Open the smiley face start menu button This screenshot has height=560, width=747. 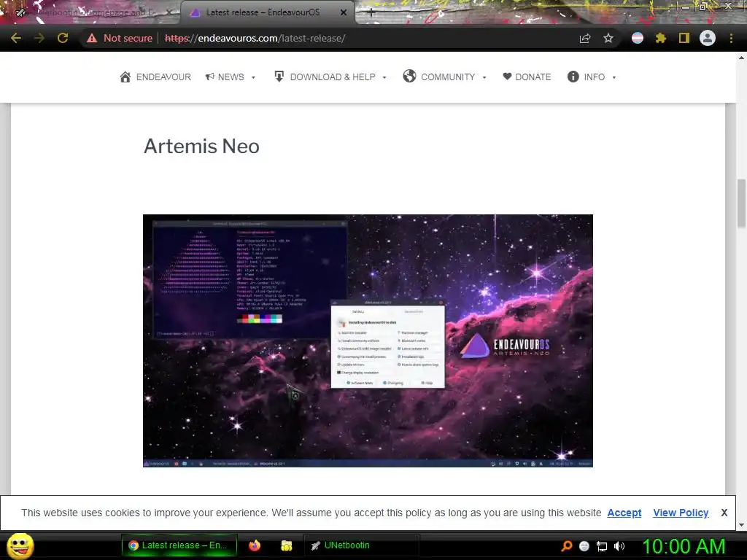coord(20,545)
